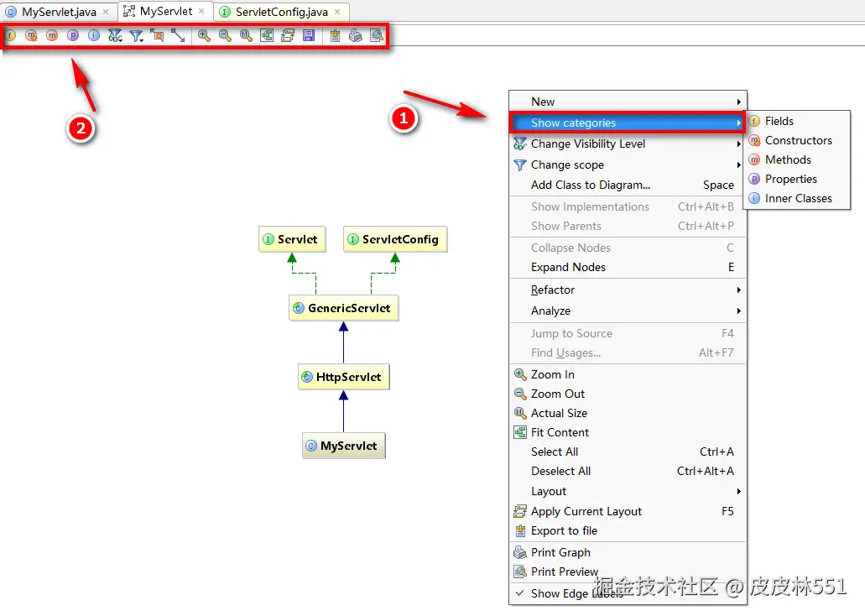Choose Export to file from the context menu
Image resolution: width=865 pixels, height=616 pixels.
[x=628, y=530]
